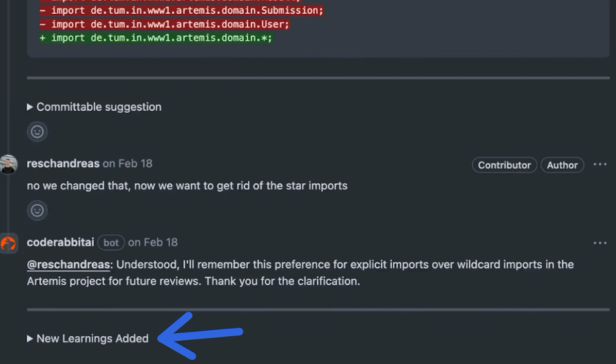This screenshot has height=364, width=616.
Task: Click the bot label next to coderabbitai
Action: tap(111, 242)
